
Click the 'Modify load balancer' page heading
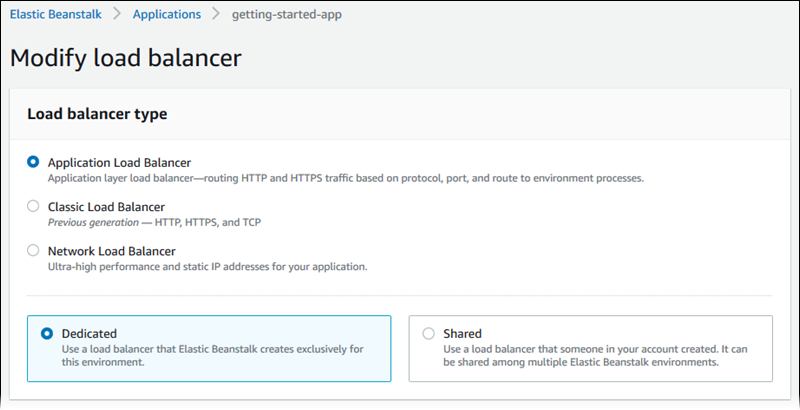(x=126, y=58)
